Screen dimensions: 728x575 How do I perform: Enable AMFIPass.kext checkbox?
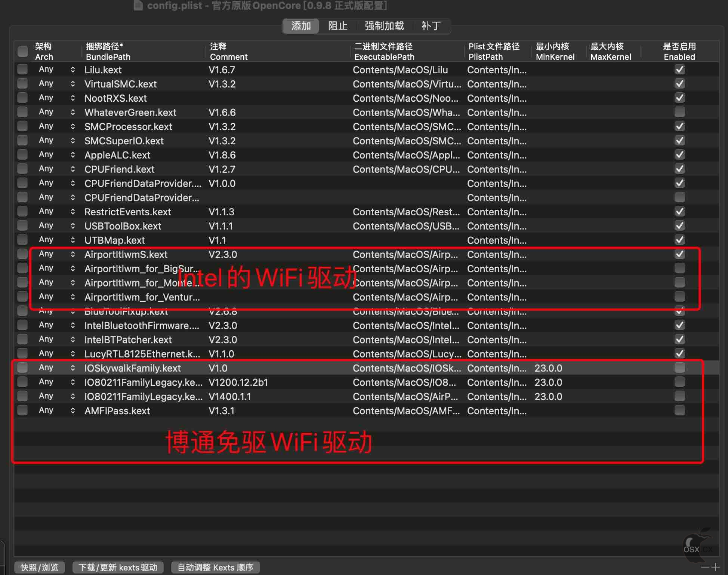679,410
